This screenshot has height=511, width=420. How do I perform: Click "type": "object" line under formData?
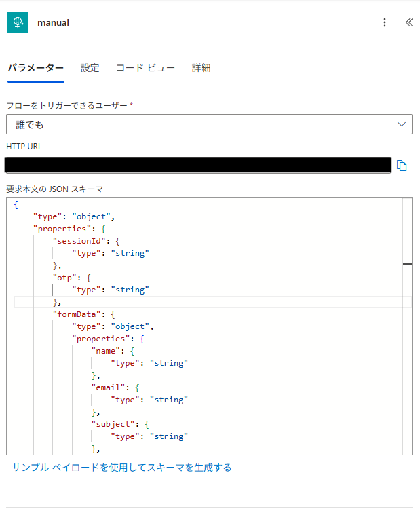[113, 327]
